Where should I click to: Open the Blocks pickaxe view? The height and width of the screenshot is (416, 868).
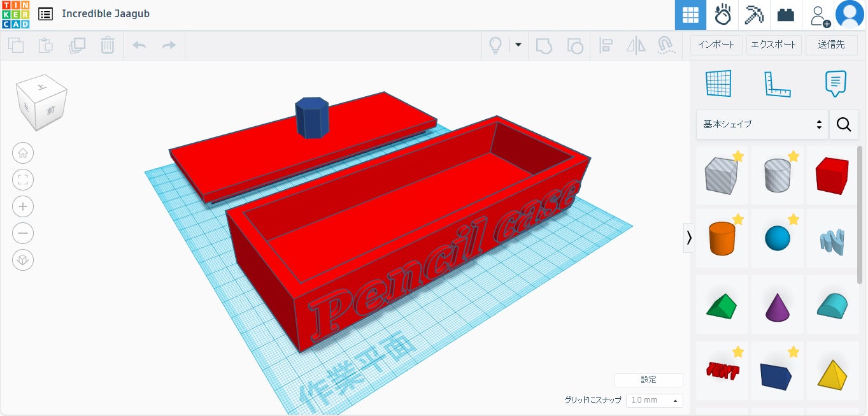tap(754, 15)
